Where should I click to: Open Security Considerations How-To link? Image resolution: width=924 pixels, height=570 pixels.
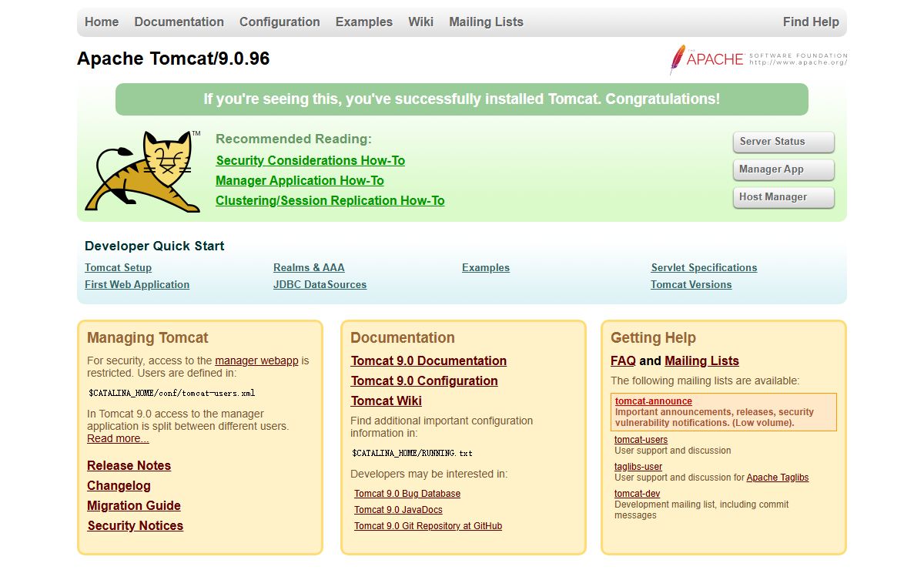[310, 160]
